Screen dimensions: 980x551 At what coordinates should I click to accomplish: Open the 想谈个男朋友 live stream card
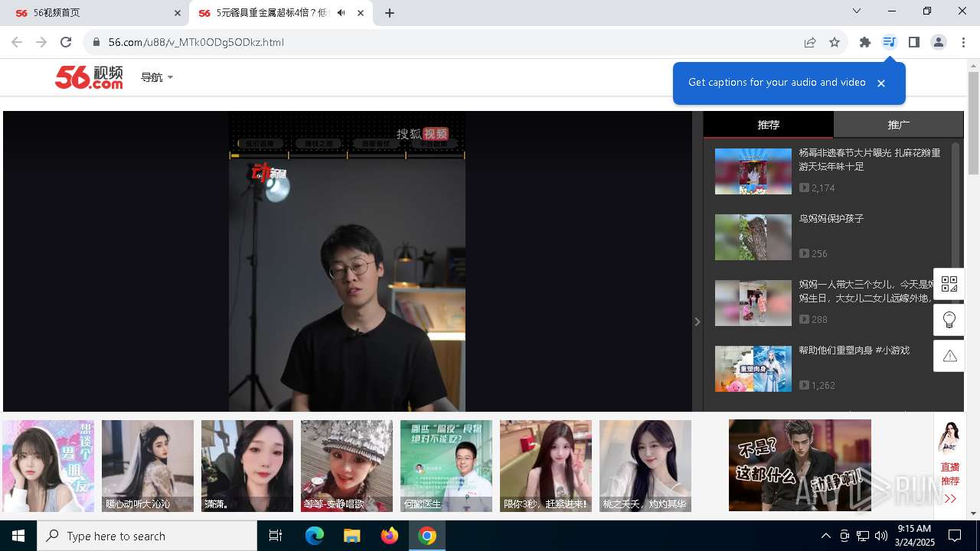48,466
